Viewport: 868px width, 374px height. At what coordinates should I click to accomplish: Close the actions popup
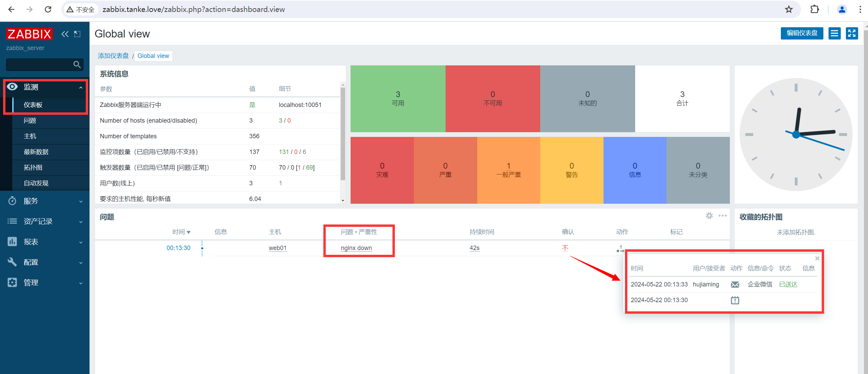click(x=817, y=259)
